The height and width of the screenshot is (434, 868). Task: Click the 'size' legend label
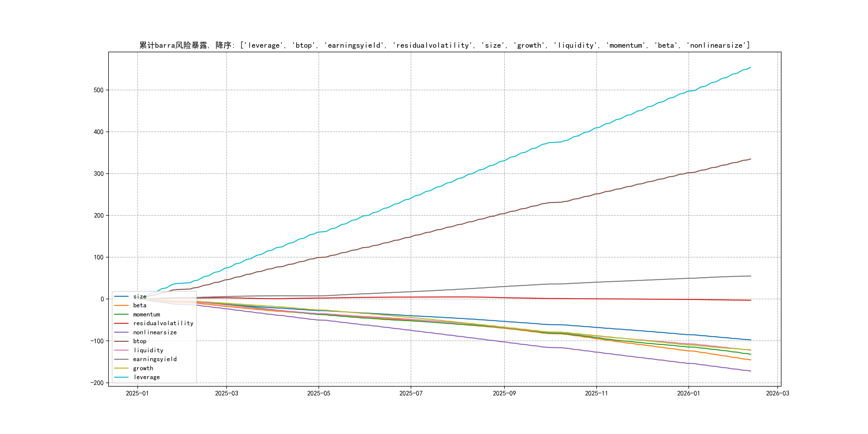click(x=140, y=297)
